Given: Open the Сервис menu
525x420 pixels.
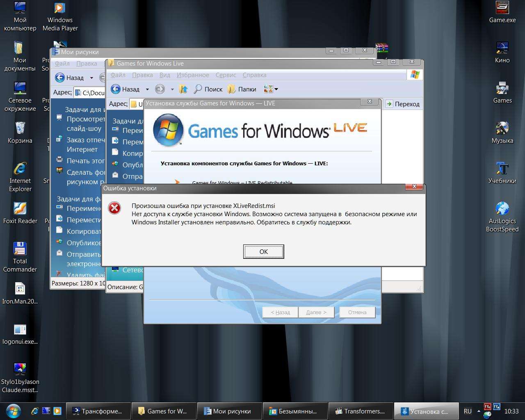Looking at the screenshot, I should [x=226, y=75].
